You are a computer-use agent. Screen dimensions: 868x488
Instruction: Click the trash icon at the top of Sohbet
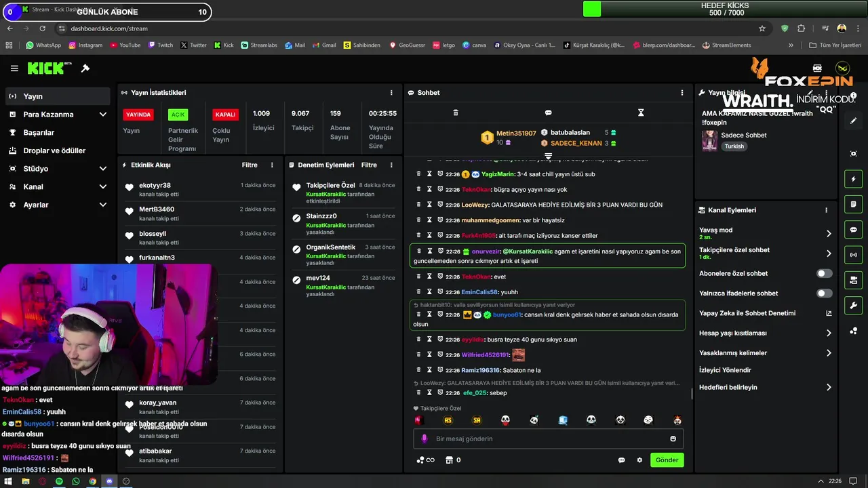point(456,113)
